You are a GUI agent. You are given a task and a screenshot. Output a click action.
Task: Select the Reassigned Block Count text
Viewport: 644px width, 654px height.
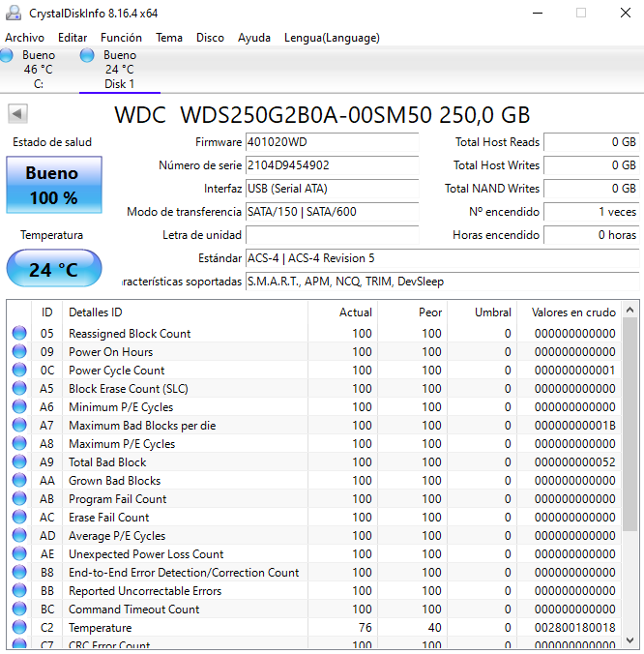pos(130,334)
